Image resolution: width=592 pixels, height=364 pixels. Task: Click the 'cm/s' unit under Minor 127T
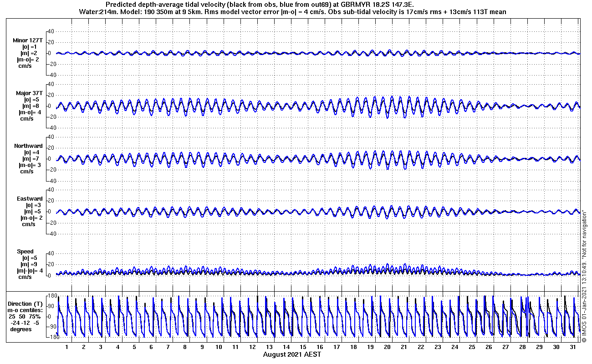pyautogui.click(x=26, y=66)
